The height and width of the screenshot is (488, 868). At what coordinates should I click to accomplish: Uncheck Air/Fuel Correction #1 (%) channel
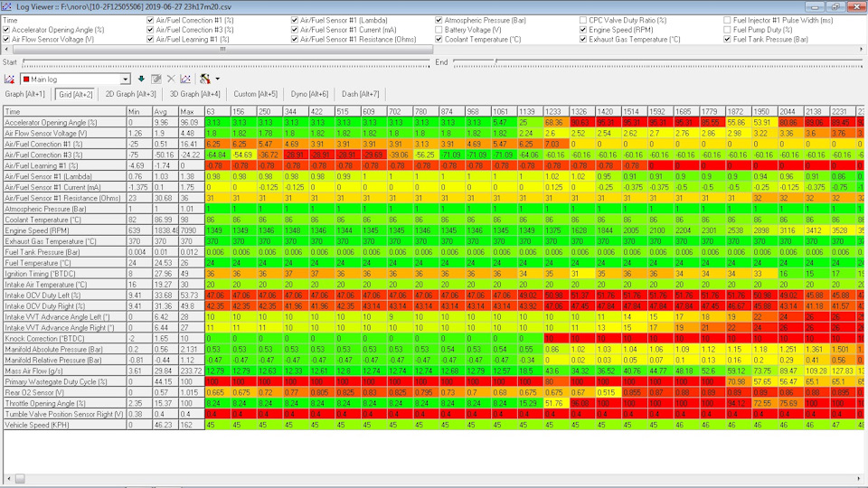(x=150, y=20)
